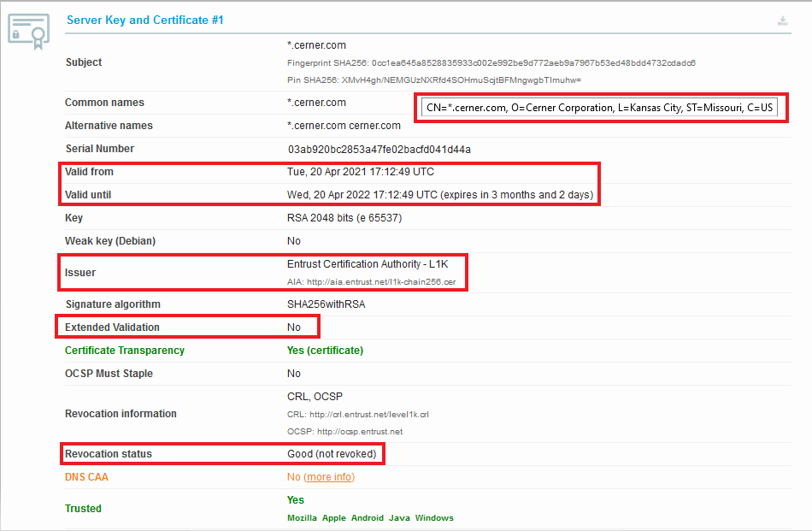Click the Common names value *.cerner.com

[x=316, y=103]
